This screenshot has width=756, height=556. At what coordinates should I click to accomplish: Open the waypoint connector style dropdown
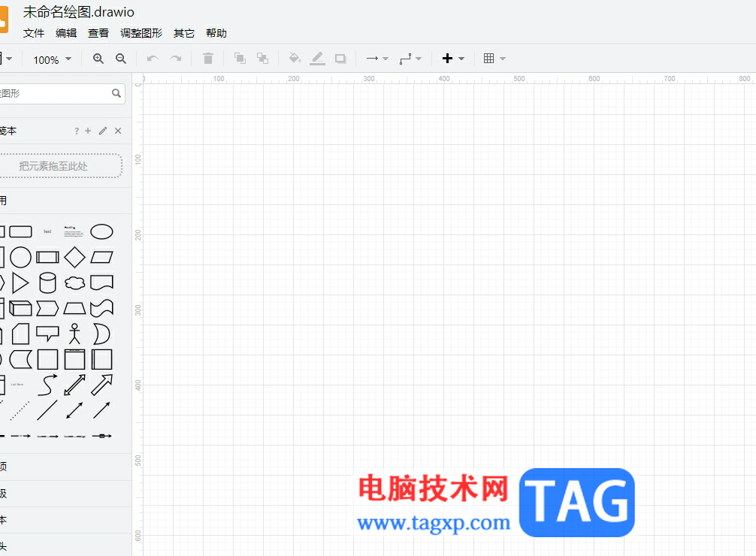tap(410, 59)
